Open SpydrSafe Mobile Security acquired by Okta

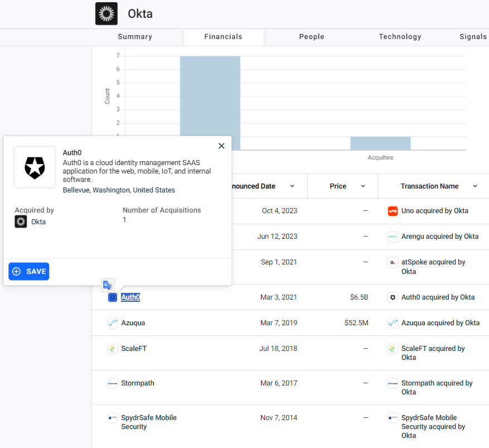433,426
